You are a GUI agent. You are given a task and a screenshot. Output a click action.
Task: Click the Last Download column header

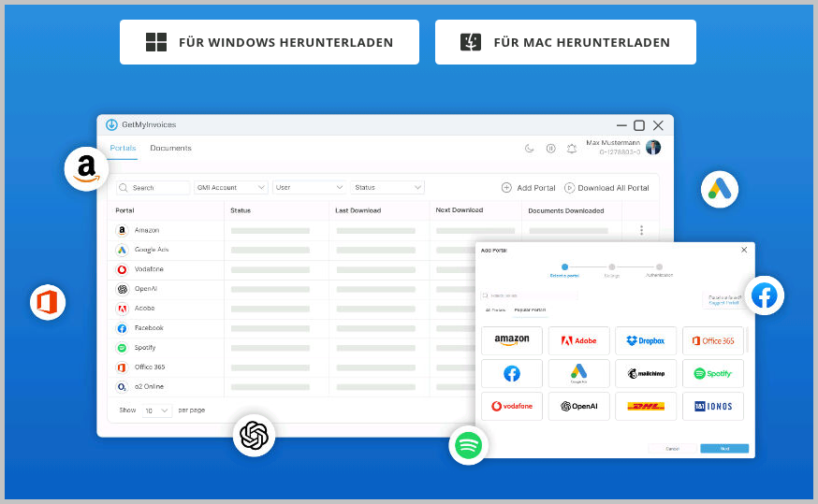click(358, 210)
